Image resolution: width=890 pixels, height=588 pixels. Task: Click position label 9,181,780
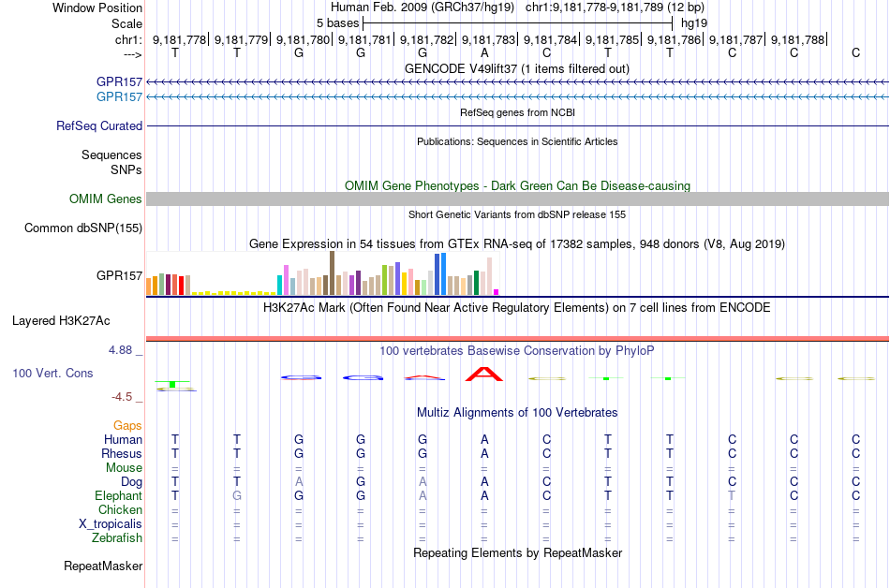coord(304,39)
